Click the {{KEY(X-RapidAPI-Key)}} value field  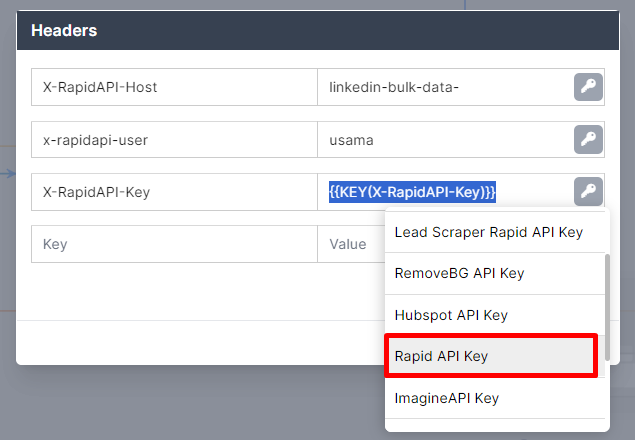pyautogui.click(x=445, y=192)
